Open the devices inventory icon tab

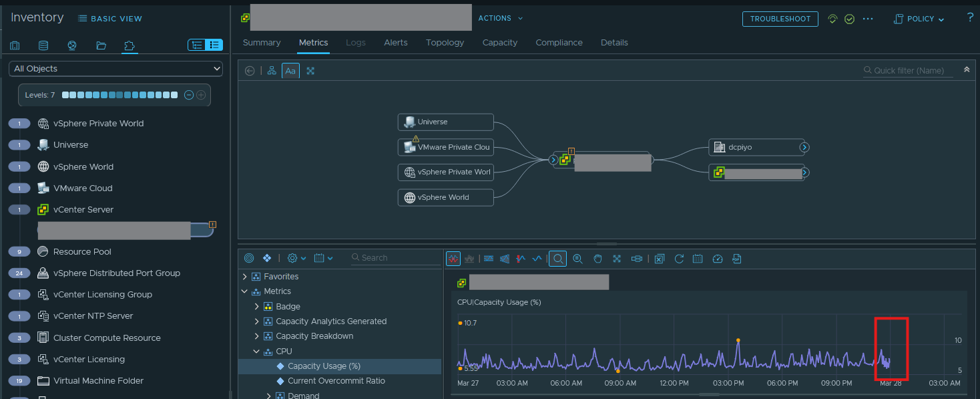15,45
